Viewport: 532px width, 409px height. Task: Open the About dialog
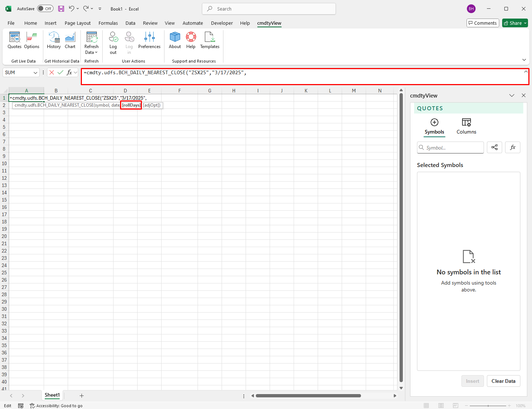pos(175,40)
